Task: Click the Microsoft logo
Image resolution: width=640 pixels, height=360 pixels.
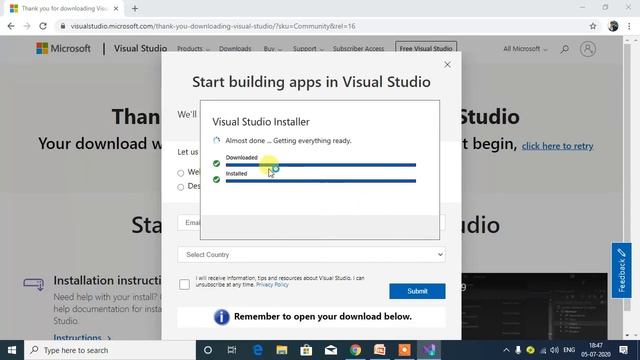Action: [63, 49]
